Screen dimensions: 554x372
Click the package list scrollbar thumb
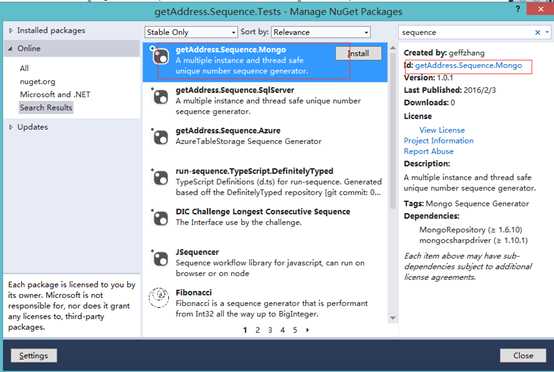tap(393, 131)
